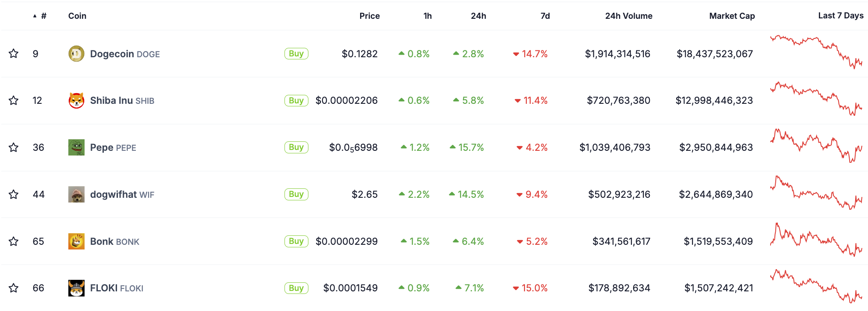Favorite Dogecoin with the star icon
This screenshot has height=311, width=868.
(x=14, y=53)
